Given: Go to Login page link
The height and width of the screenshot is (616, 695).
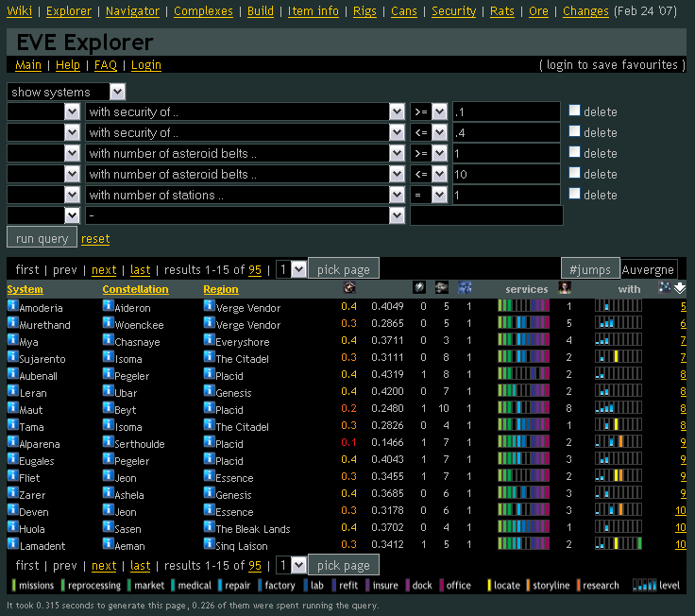Looking at the screenshot, I should pos(146,65).
